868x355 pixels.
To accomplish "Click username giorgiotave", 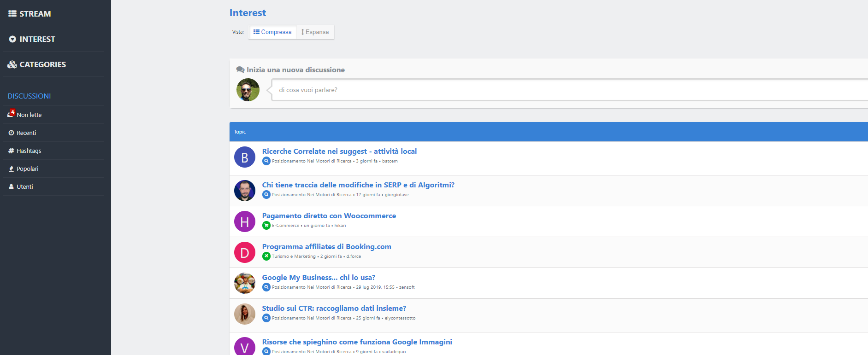I will (x=397, y=195).
